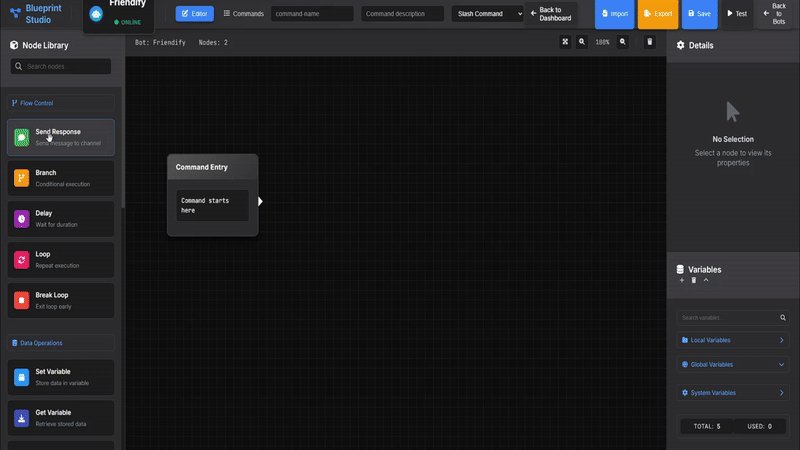800x450 pixels.
Task: Click the Search variables field
Action: pyautogui.click(x=733, y=317)
